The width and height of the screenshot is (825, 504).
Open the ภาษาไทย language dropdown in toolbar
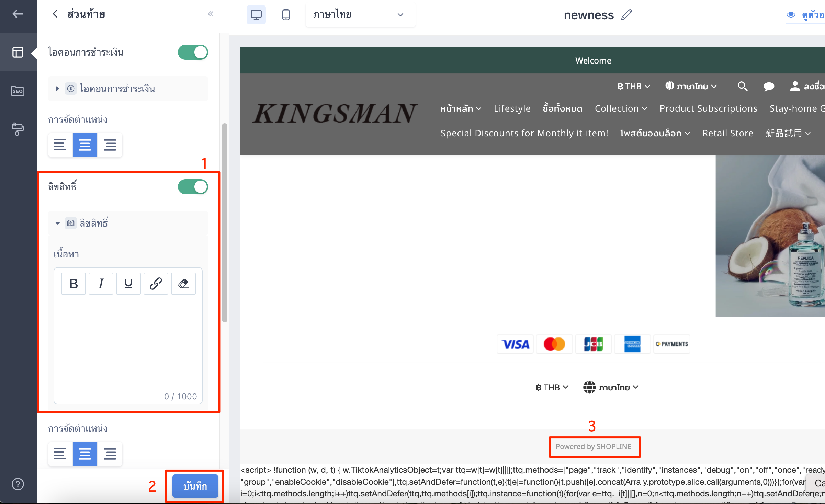pyautogui.click(x=360, y=15)
